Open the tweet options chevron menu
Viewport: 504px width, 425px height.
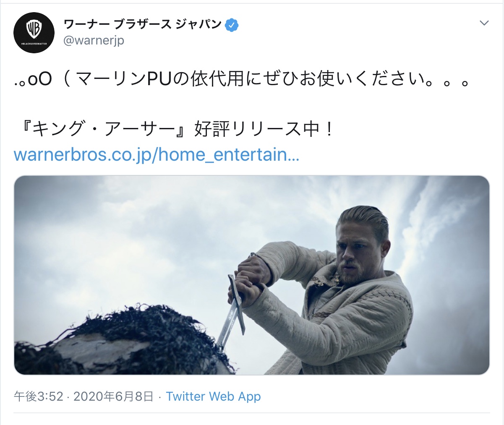click(484, 23)
